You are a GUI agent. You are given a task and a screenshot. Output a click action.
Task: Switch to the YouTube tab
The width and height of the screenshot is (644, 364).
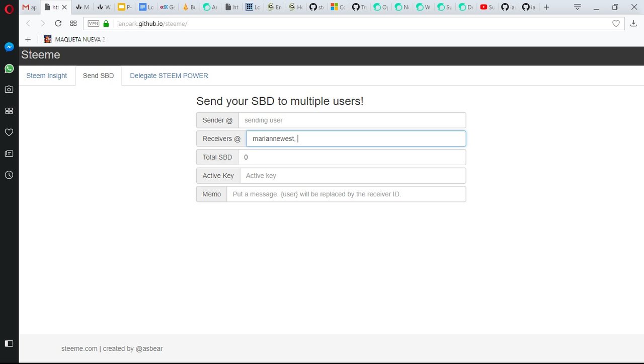tap(488, 7)
